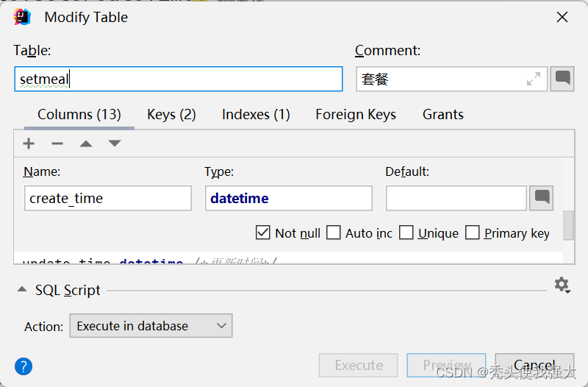This screenshot has height=387, width=588.
Task: Click the Cancel button
Action: 534,365
